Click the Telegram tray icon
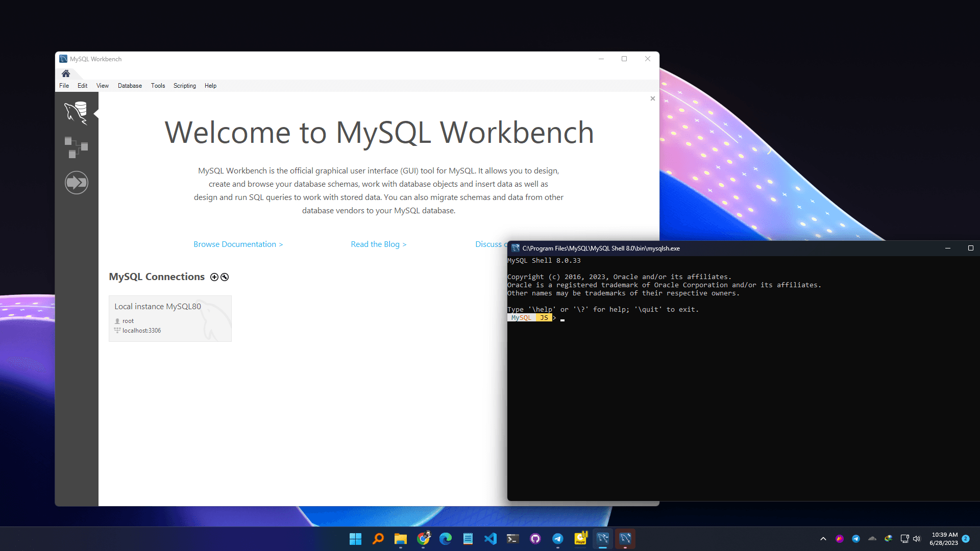 [856, 539]
